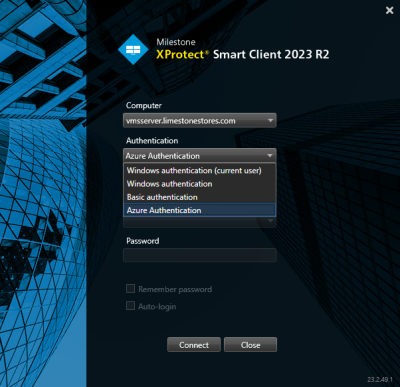Image resolution: width=400 pixels, height=387 pixels.
Task: Close the login window with X
Action: tap(389, 10)
